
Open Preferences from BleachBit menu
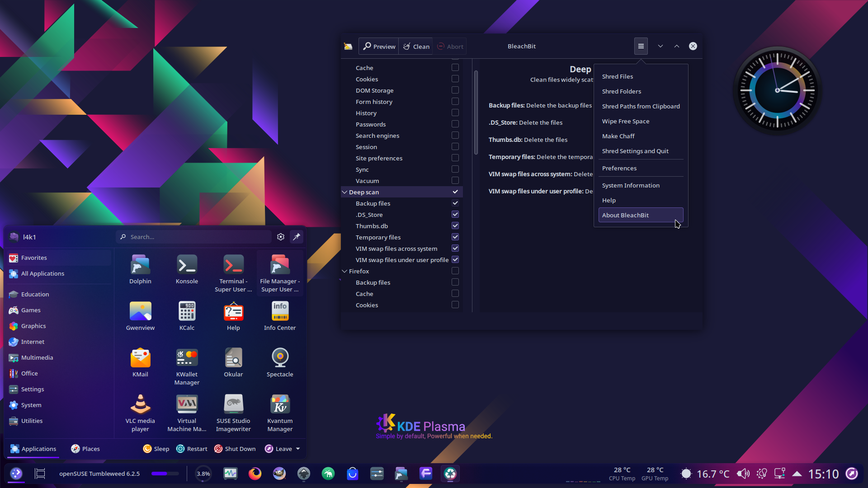click(641, 168)
